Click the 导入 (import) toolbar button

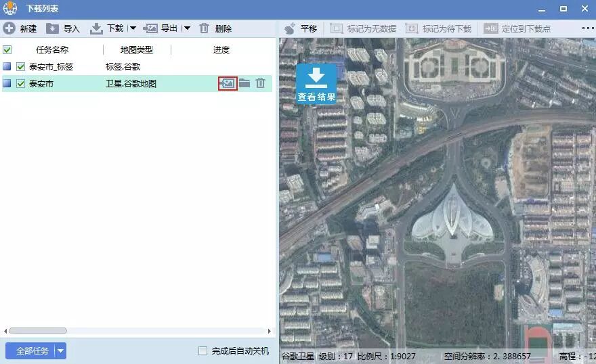coord(63,28)
